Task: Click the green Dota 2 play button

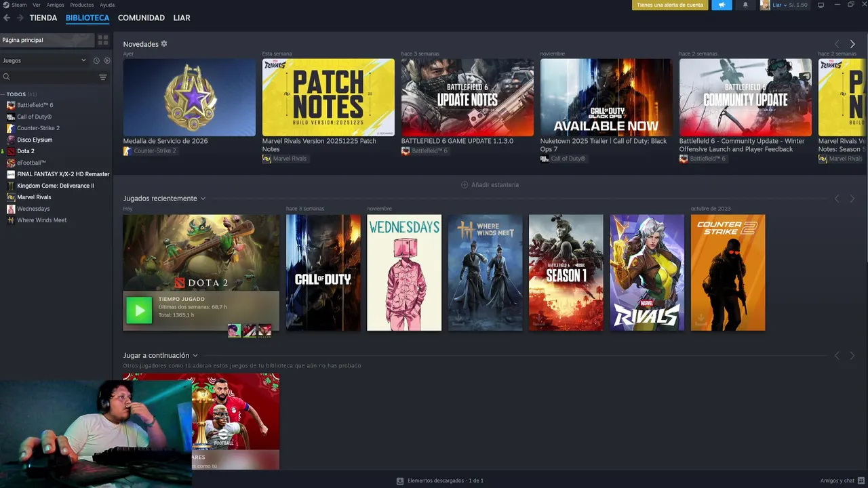Action: point(139,311)
